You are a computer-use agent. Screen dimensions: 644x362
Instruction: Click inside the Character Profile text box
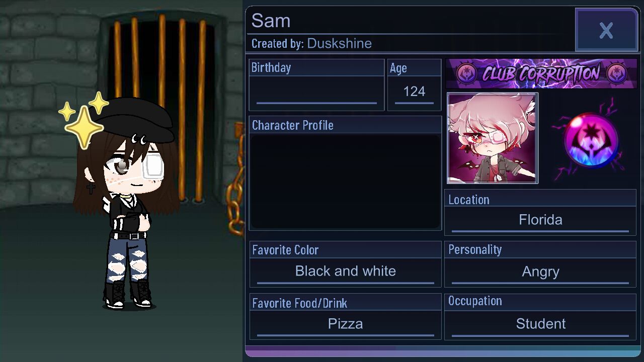click(x=345, y=181)
